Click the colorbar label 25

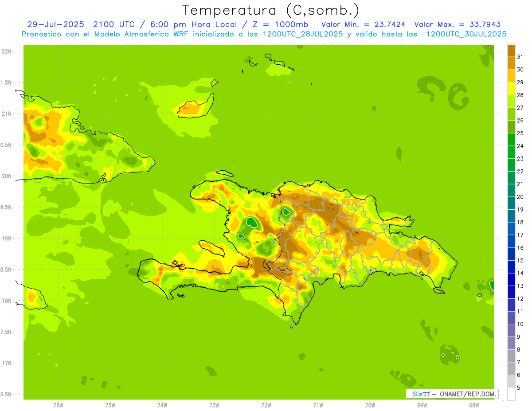[520, 133]
